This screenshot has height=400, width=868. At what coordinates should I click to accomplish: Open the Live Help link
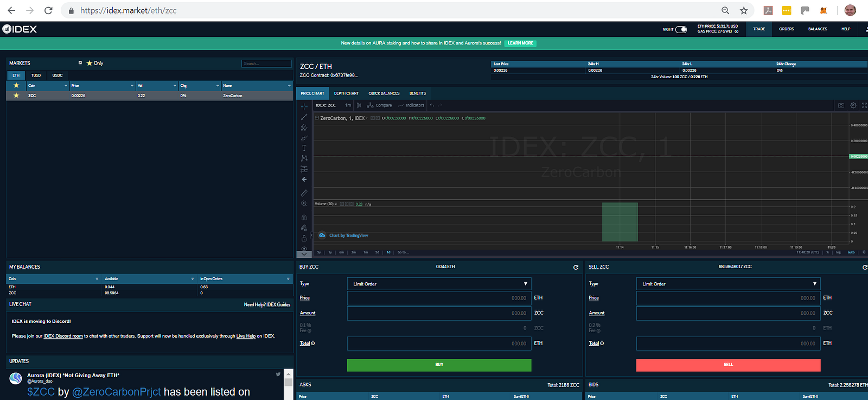(246, 336)
